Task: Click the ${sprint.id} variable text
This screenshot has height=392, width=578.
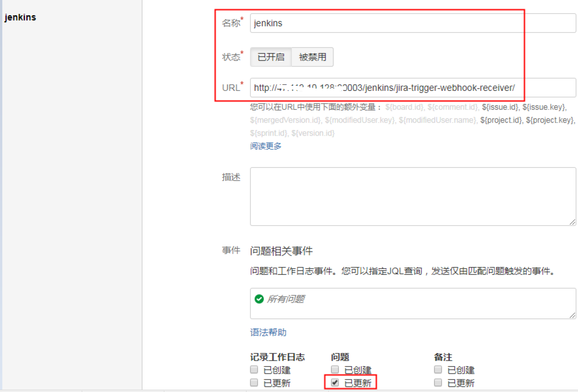Action: click(269, 133)
